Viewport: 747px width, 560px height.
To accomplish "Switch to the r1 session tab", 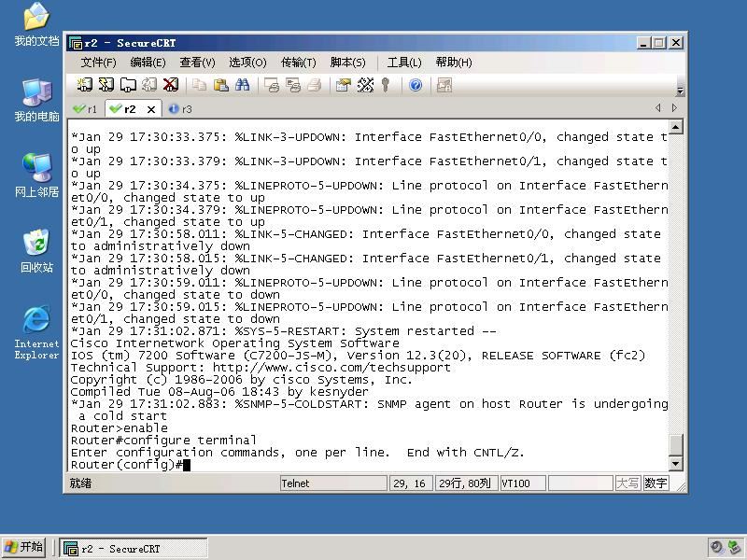I will (x=85, y=109).
